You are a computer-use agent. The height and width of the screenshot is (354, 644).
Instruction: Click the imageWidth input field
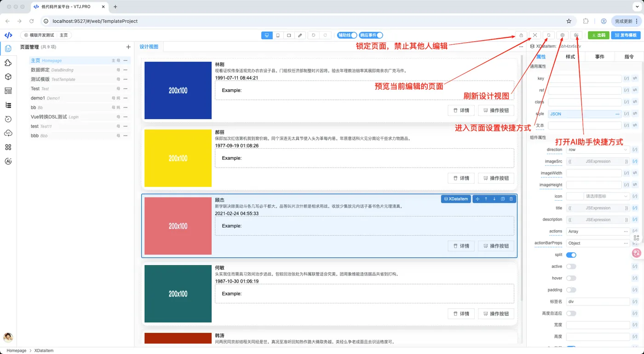593,173
